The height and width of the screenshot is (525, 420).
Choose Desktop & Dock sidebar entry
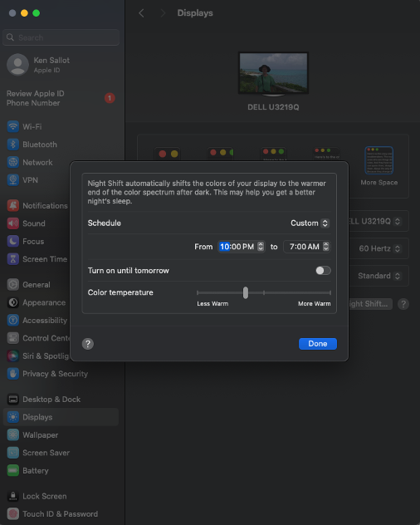[61, 399]
